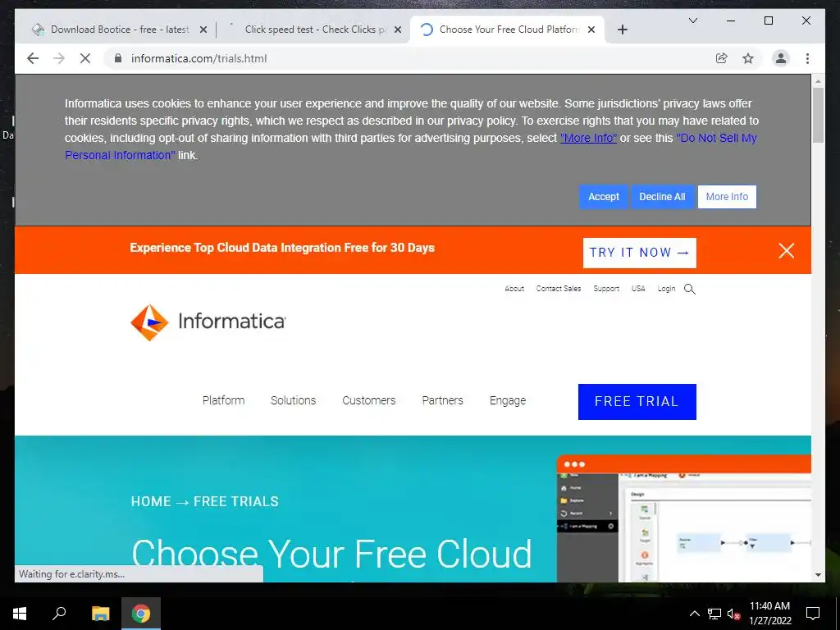Click the Informatica logo

coord(208,322)
